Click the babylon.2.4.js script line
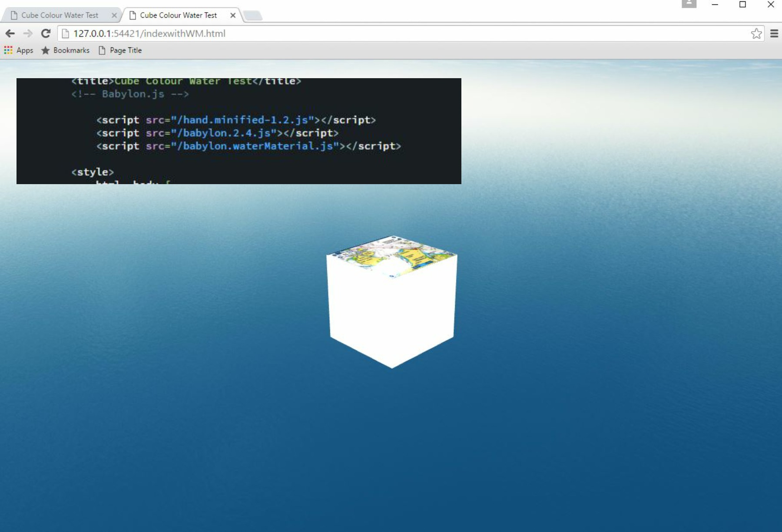The image size is (782, 532). coord(217,133)
